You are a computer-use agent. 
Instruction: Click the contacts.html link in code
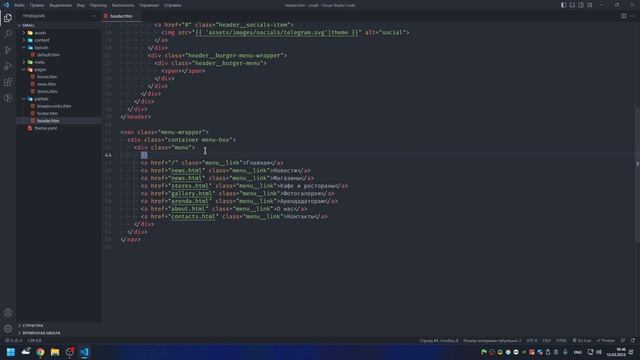point(193,216)
